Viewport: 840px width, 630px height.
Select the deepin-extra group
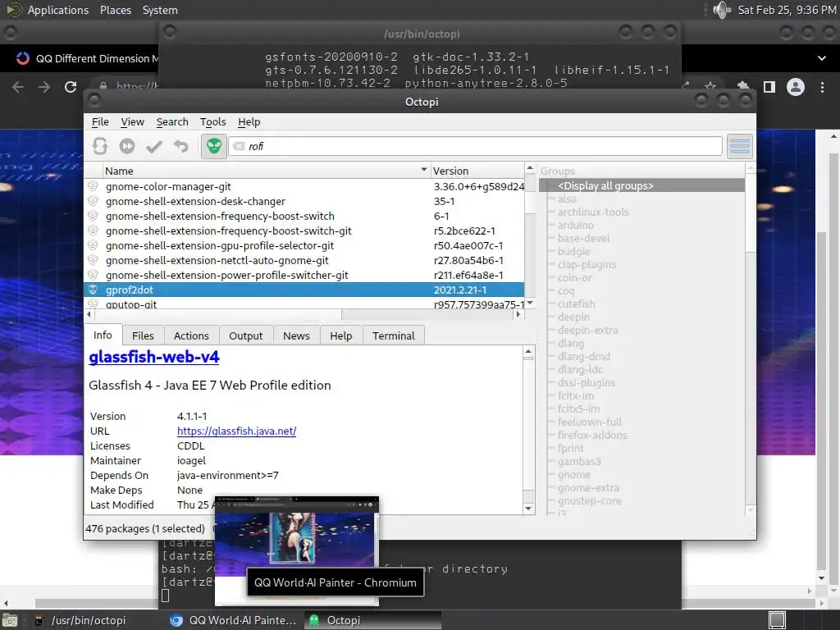(587, 330)
